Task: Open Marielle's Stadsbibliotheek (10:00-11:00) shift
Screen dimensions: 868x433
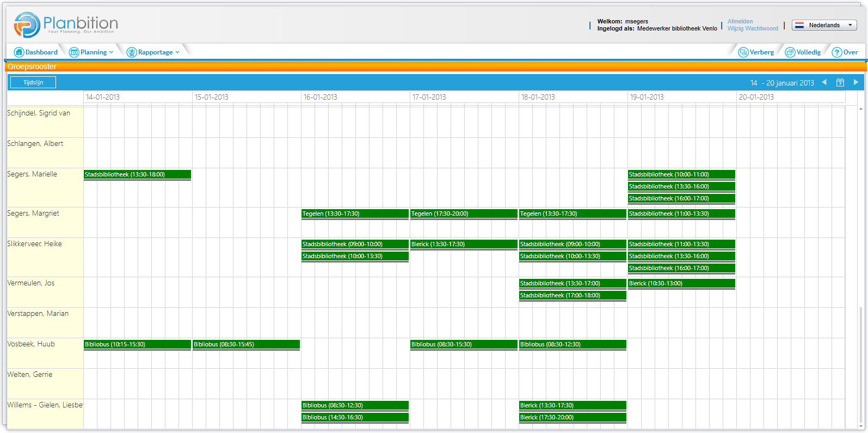Action: [x=681, y=175]
